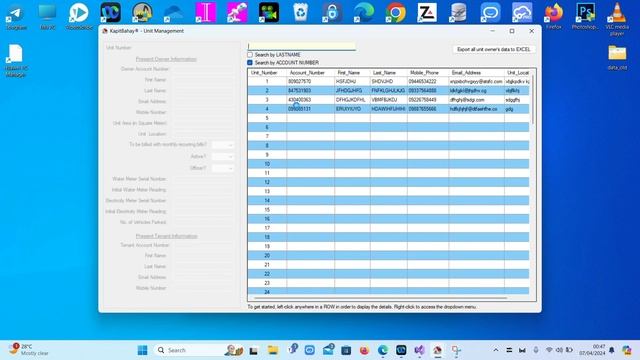Screen dimensions: 640x360
Task: Click in the search text field
Action: pyautogui.click(x=302, y=46)
